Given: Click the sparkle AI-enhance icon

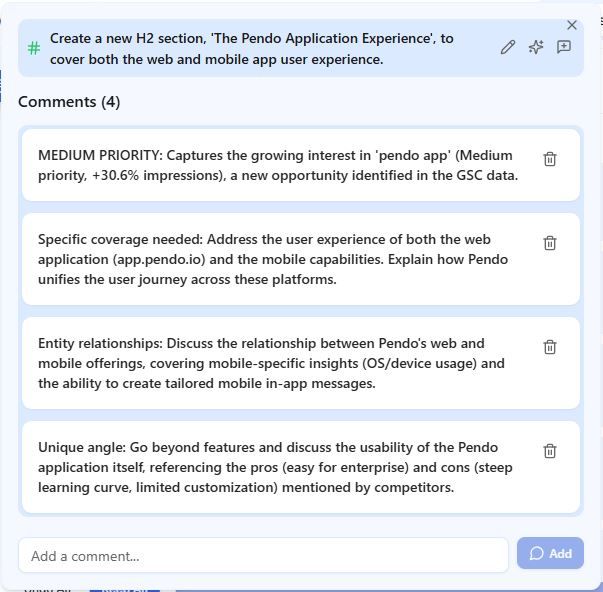Looking at the screenshot, I should 536,47.
